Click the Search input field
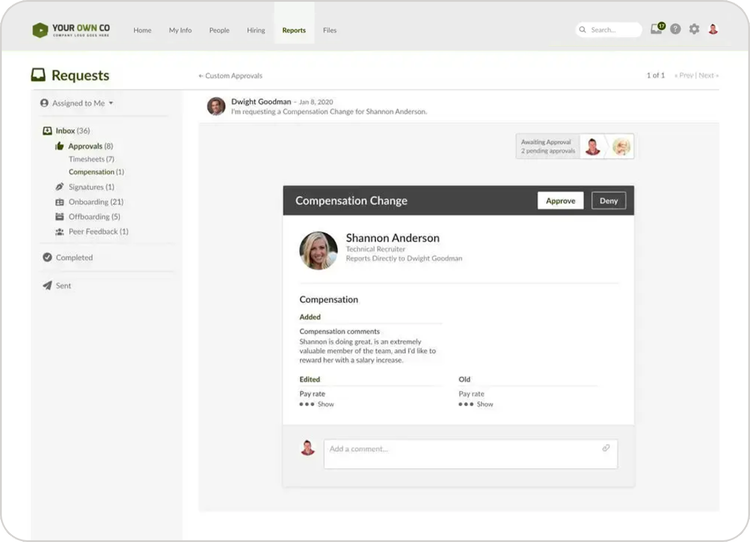 (608, 30)
